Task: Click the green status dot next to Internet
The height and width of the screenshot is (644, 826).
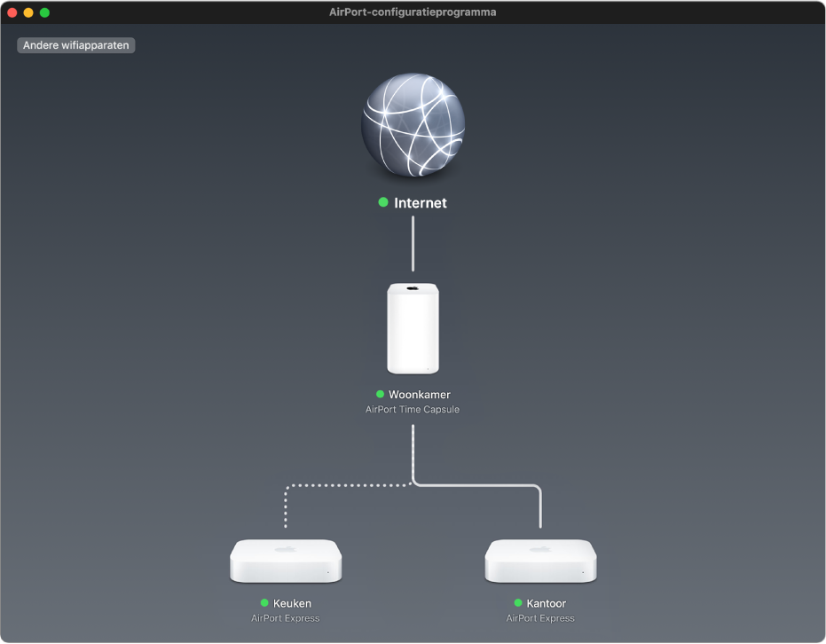Action: coord(383,203)
